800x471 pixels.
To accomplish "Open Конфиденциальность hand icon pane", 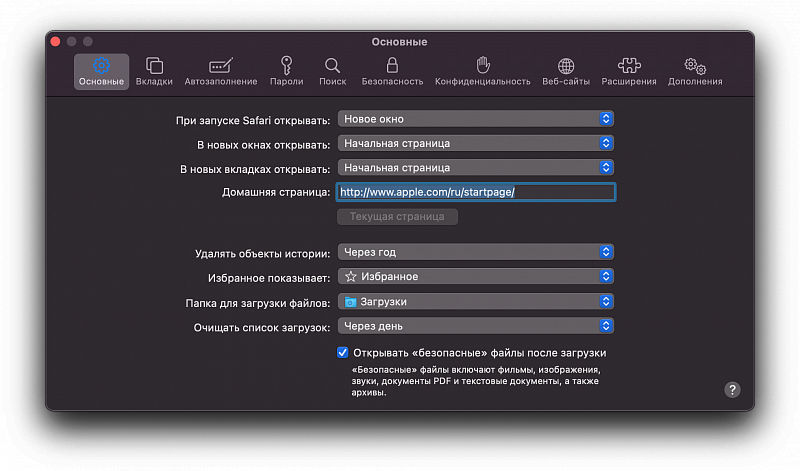I will 483,71.
